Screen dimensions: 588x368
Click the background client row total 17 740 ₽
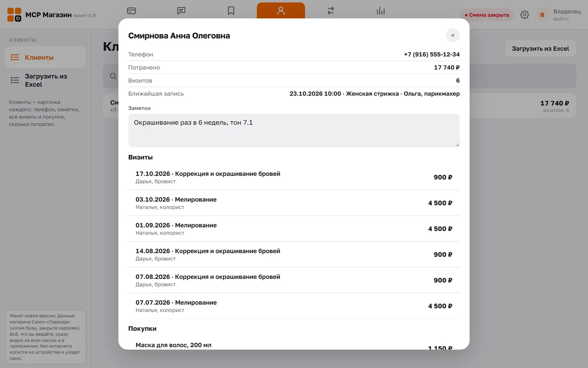pos(555,103)
